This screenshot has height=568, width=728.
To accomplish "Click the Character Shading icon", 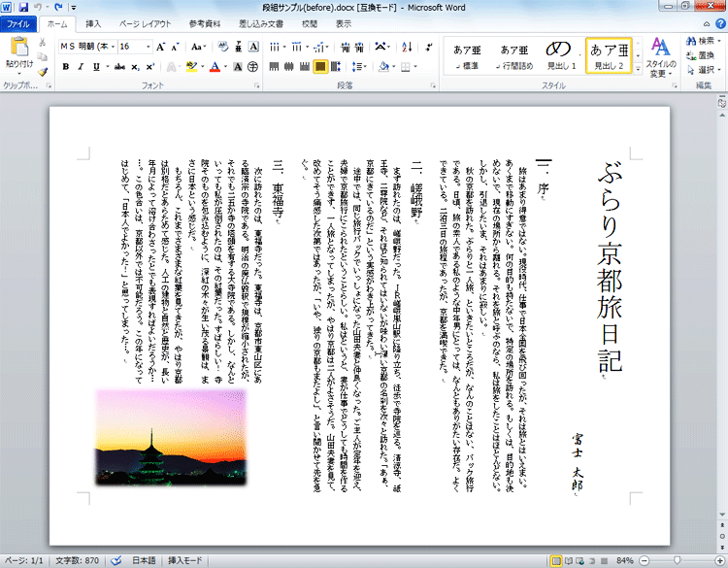I will [x=237, y=67].
